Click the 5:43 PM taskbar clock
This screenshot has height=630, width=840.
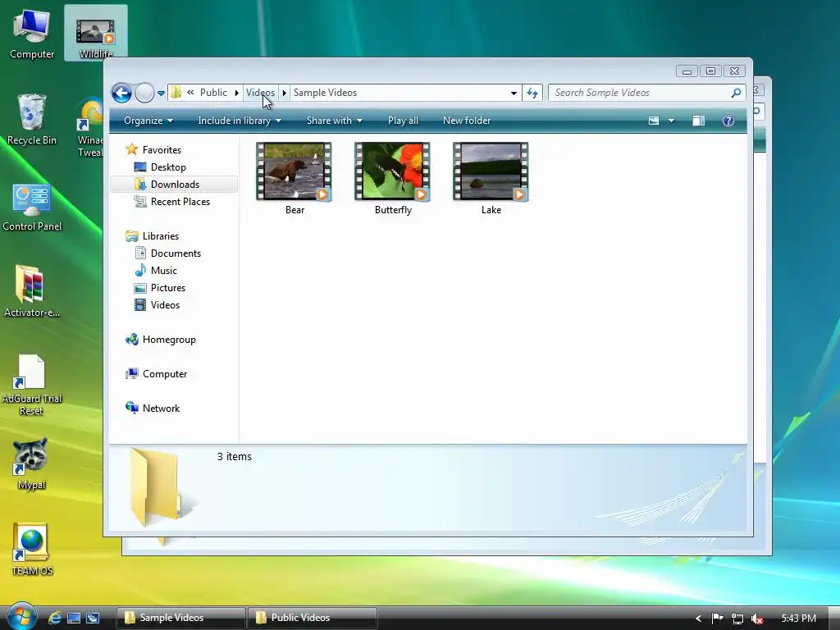798,619
